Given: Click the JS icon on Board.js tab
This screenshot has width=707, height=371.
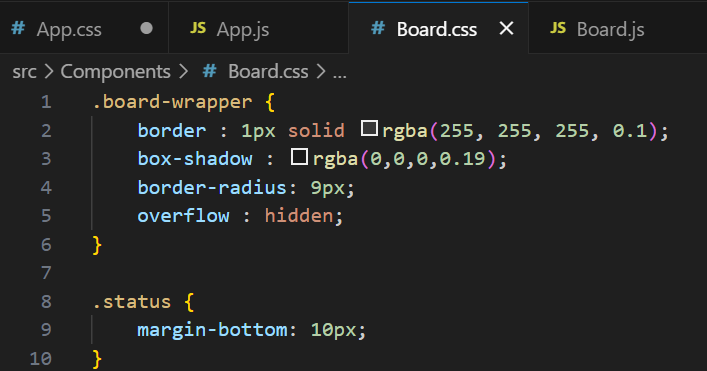Looking at the screenshot, I should (558, 28).
